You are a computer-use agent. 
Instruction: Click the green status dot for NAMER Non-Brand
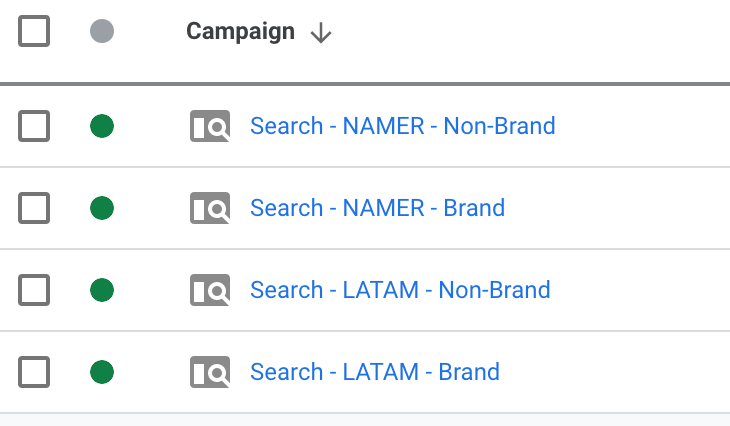click(x=101, y=127)
